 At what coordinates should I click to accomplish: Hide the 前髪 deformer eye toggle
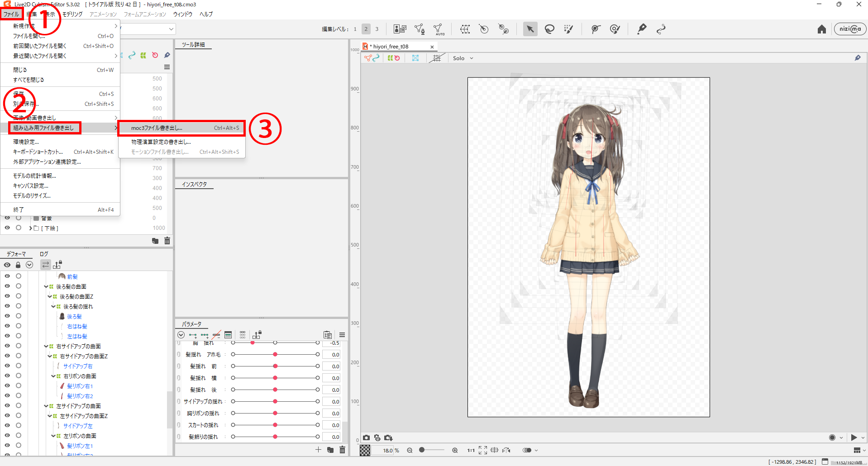[x=7, y=276]
